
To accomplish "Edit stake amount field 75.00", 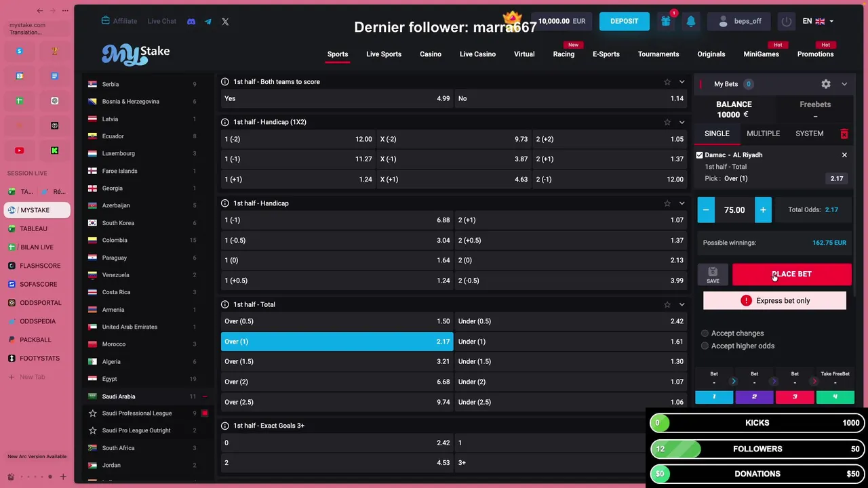I will point(734,210).
